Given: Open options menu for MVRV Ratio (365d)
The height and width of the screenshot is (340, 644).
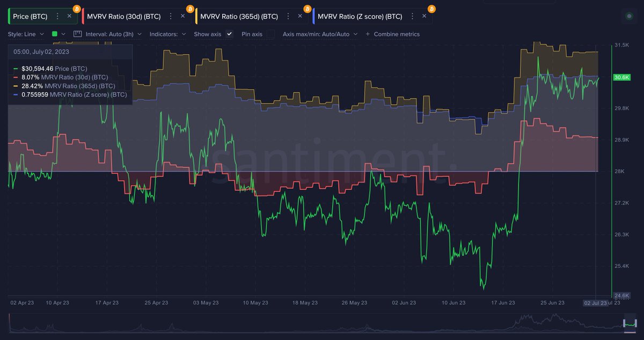Looking at the screenshot, I should (x=288, y=17).
